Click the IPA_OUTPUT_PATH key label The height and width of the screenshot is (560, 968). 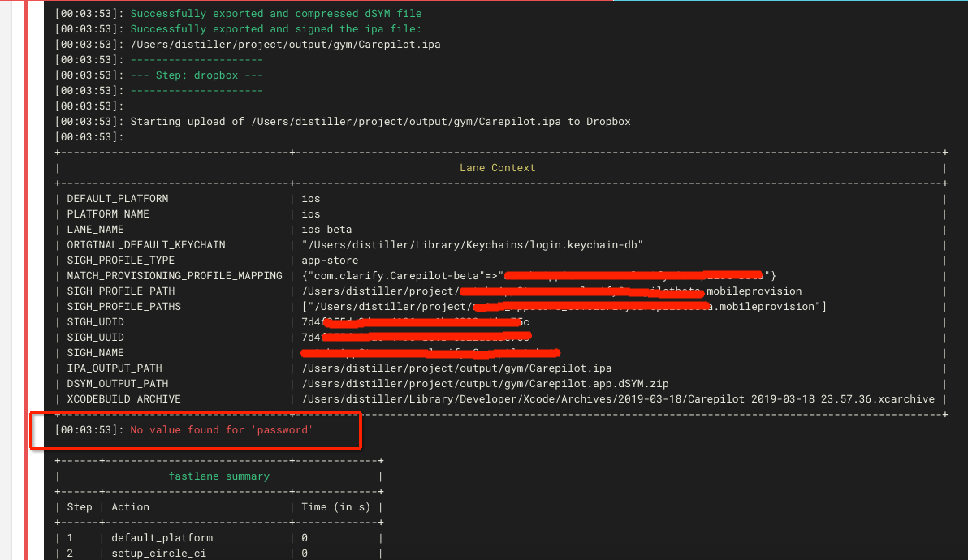pos(115,368)
